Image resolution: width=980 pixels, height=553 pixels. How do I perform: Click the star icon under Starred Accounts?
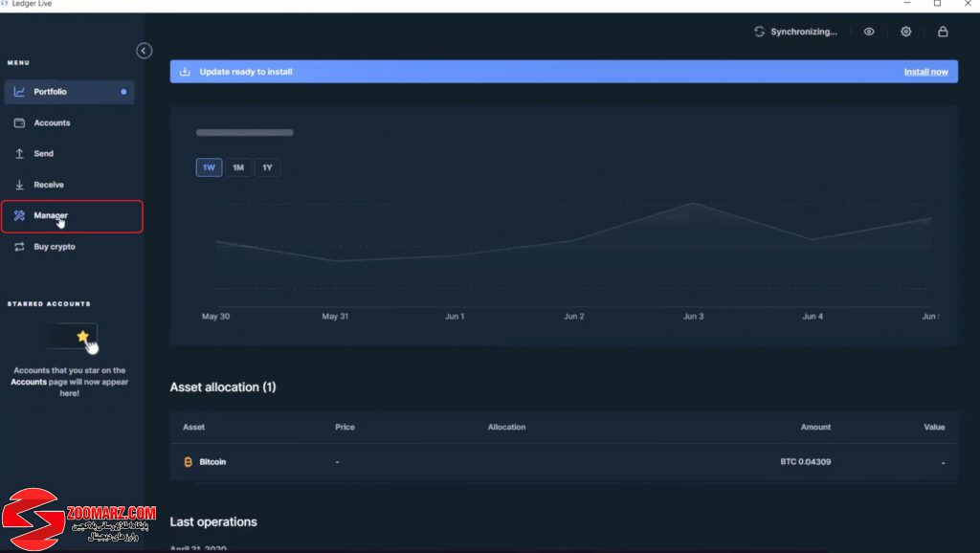tap(82, 337)
